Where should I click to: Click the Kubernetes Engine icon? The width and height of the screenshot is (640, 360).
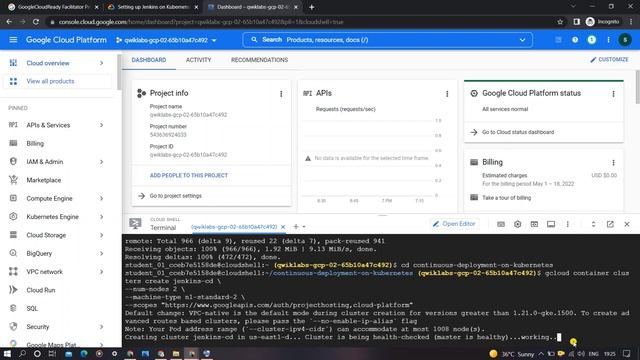(x=13, y=216)
